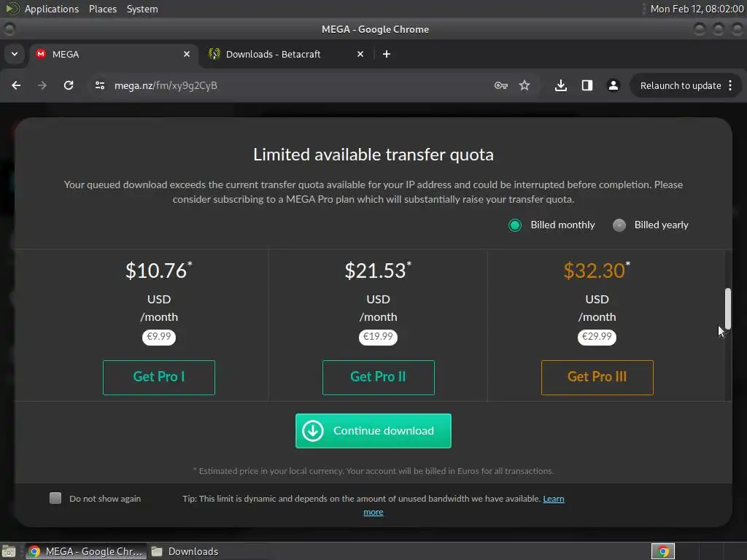
Task: Follow the Learn more link
Action: tap(554, 499)
